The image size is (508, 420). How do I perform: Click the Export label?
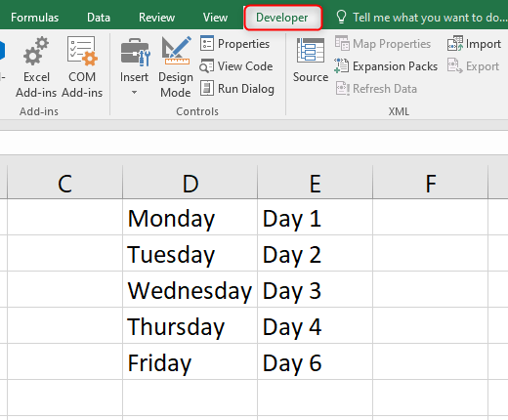coord(483,66)
